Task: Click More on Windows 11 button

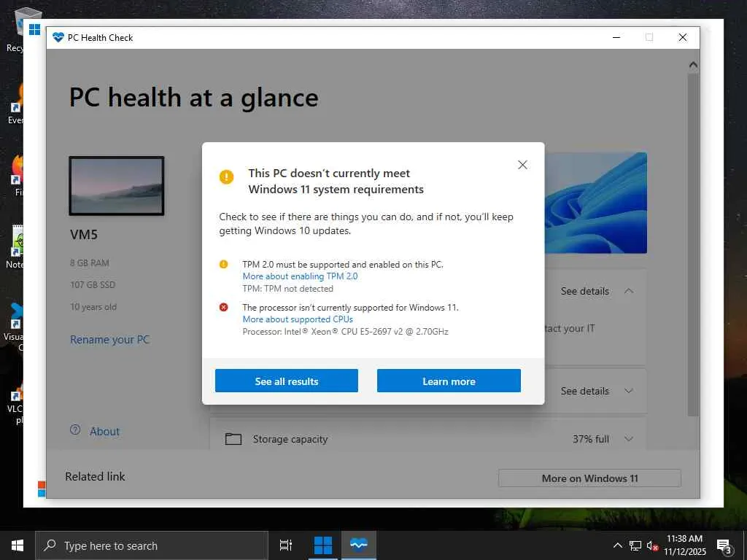Action: coord(589,478)
